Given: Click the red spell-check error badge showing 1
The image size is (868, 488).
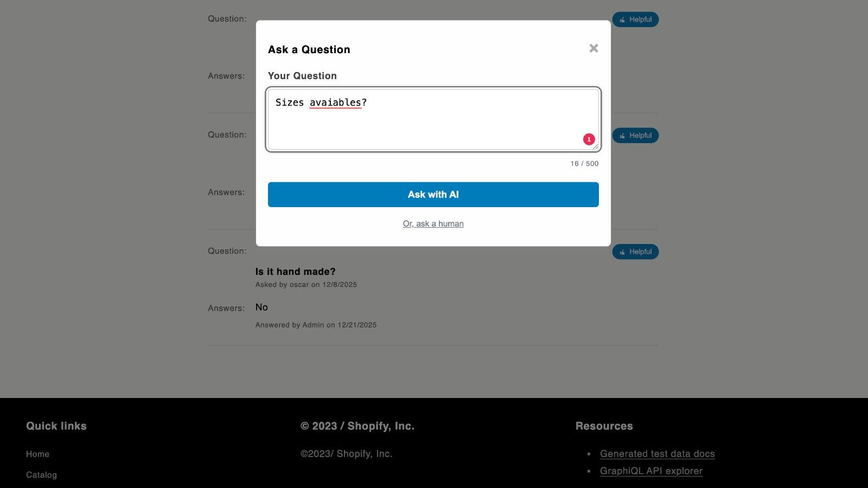Looking at the screenshot, I should click(x=589, y=139).
